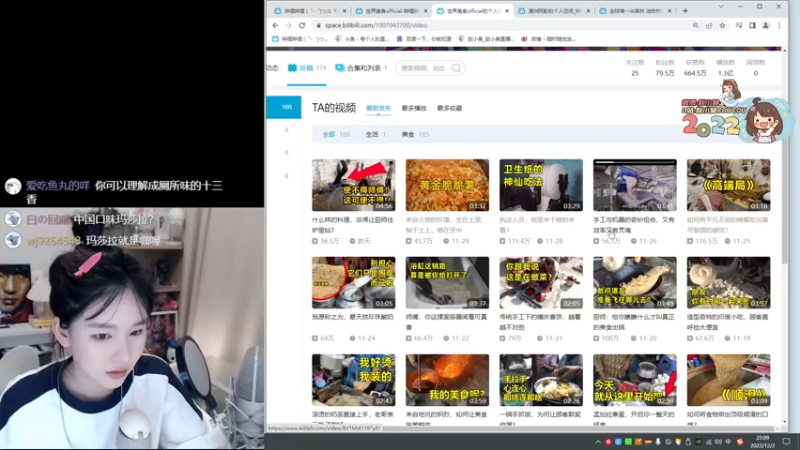Filter videos by 美食 165 category
800x450 pixels.
pyautogui.click(x=415, y=135)
